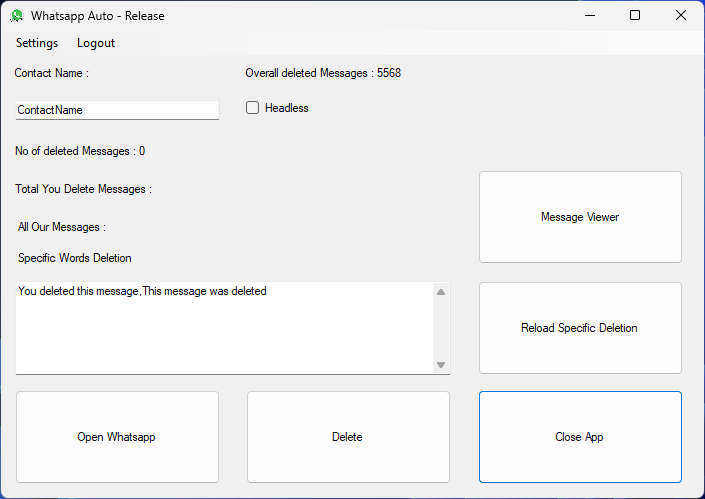Click the All Our Messages label
The image size is (705, 499).
coord(62,227)
